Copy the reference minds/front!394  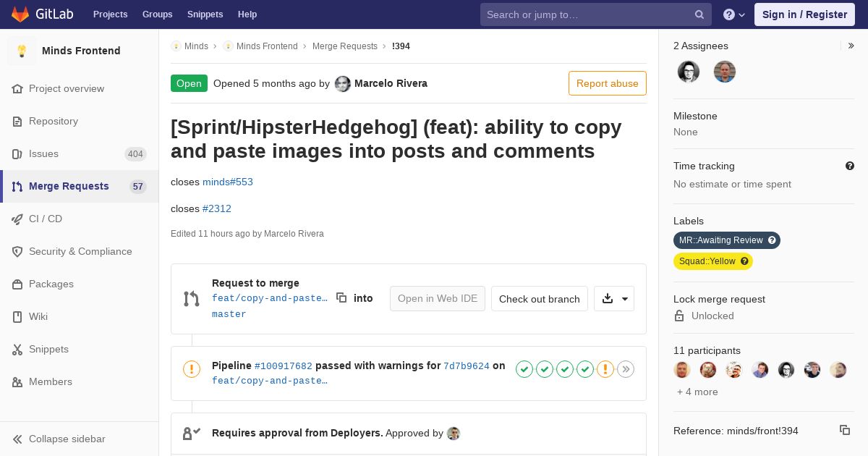[x=845, y=430]
